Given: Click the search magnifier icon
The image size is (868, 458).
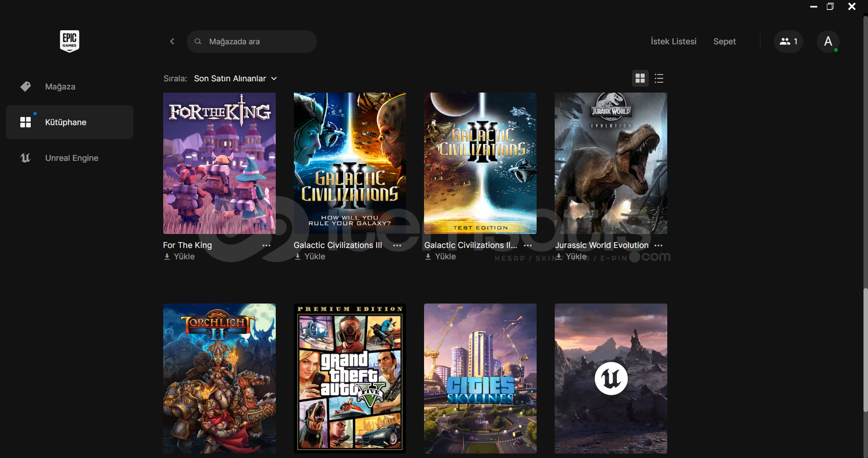Looking at the screenshot, I should tap(198, 42).
